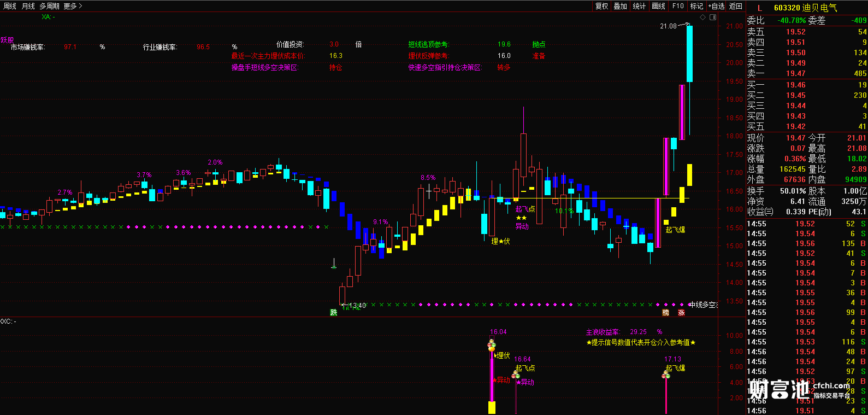The image size is (868, 415).
Task: Click 标记 mark button
Action: coord(696,6)
